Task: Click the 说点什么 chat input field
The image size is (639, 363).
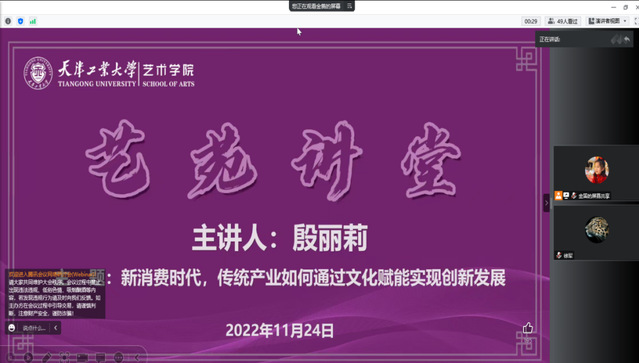Action: click(34, 328)
